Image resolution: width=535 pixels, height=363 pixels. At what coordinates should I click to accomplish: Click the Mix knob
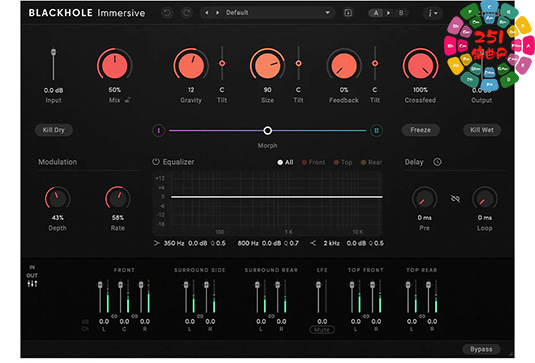pos(115,65)
